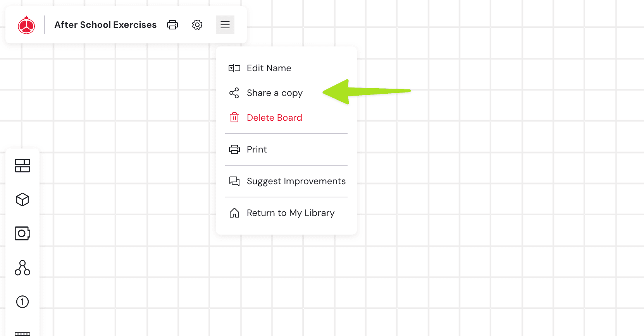The width and height of the screenshot is (644, 336).
Task: Click the house icon in the menu
Action: tap(234, 213)
